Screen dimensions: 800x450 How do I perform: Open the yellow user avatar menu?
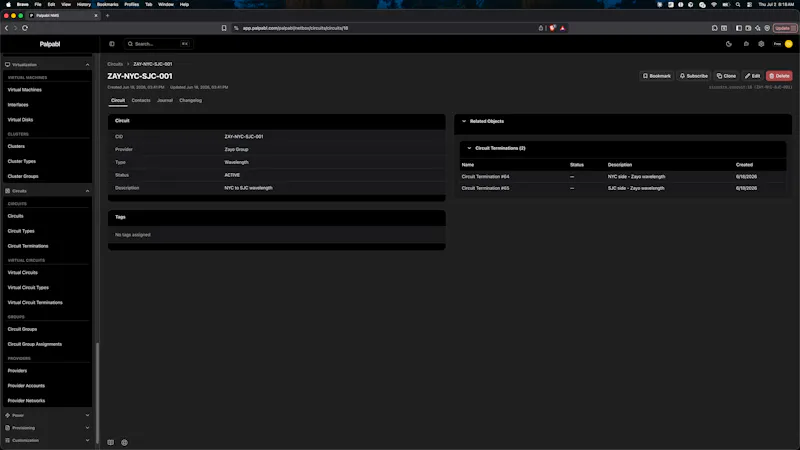tap(789, 44)
